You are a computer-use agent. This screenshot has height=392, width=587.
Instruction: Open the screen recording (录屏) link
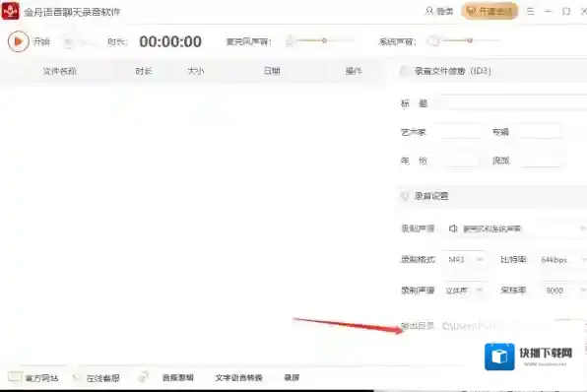click(292, 378)
